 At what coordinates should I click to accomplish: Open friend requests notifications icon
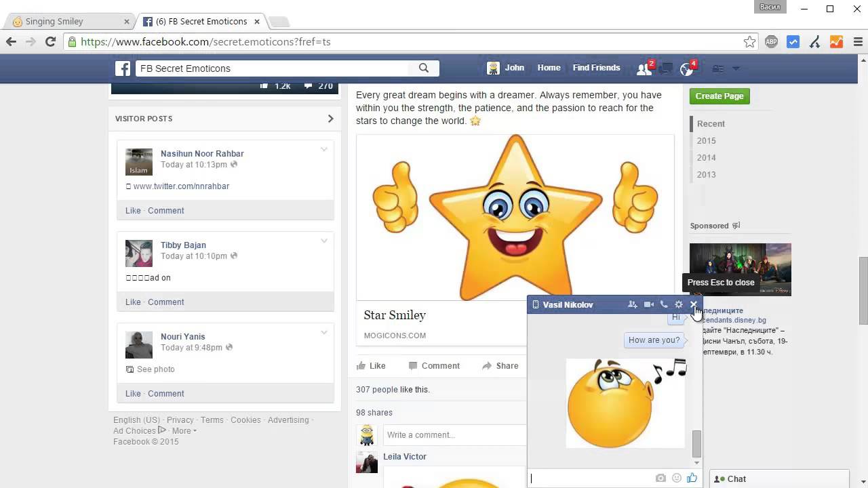point(644,68)
